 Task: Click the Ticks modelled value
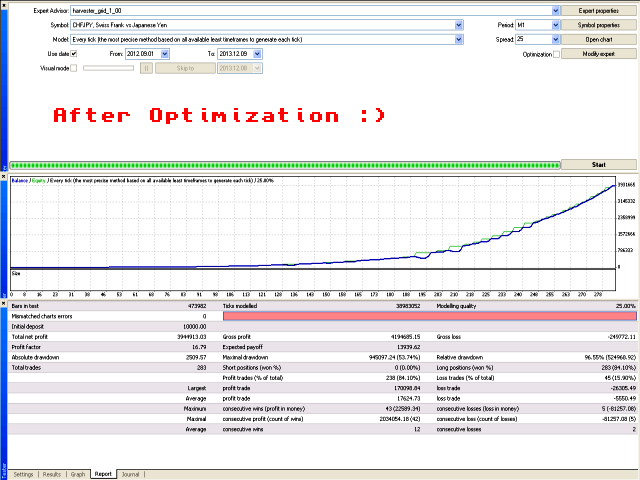click(x=408, y=306)
